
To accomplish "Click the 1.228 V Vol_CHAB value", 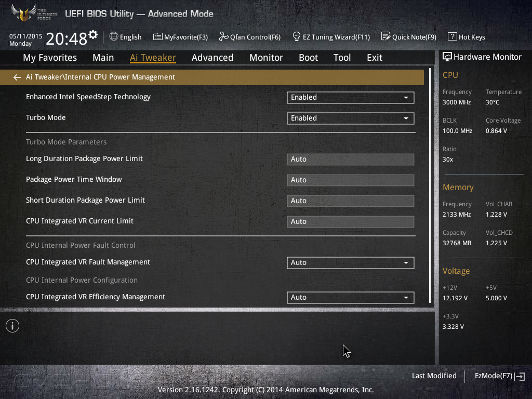I will [496, 215].
